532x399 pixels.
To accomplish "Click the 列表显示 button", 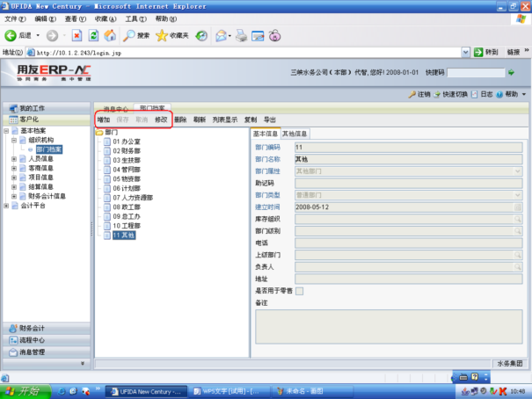I will [x=225, y=120].
